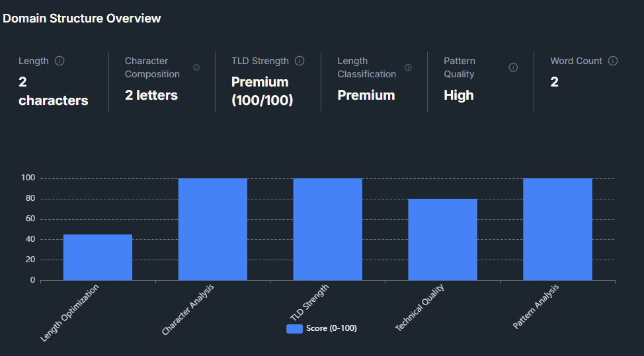The image size is (644, 356).
Task: Click the Word Count info icon
Action: point(613,61)
